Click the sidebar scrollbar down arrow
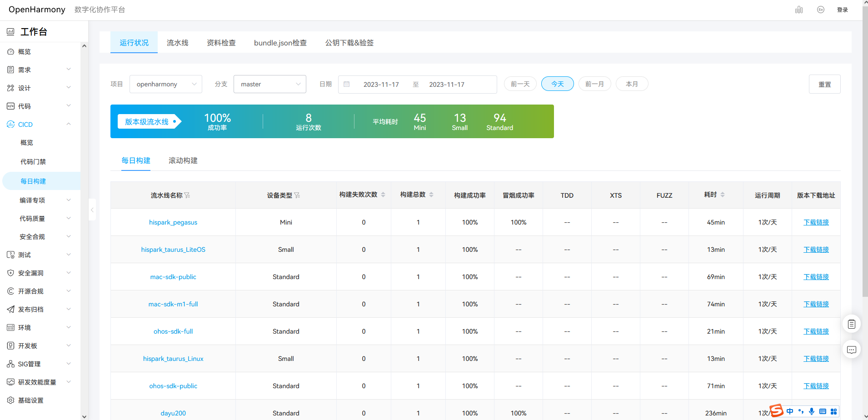Viewport: 868px width, 420px height. [x=84, y=416]
